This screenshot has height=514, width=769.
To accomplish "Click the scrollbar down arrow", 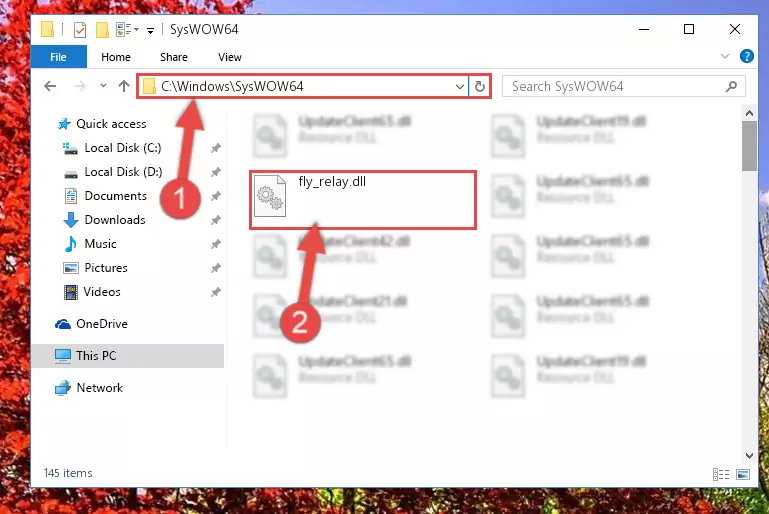I will coord(749,456).
